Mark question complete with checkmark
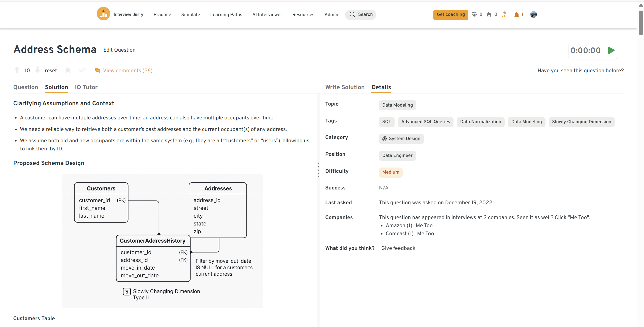 tap(82, 70)
